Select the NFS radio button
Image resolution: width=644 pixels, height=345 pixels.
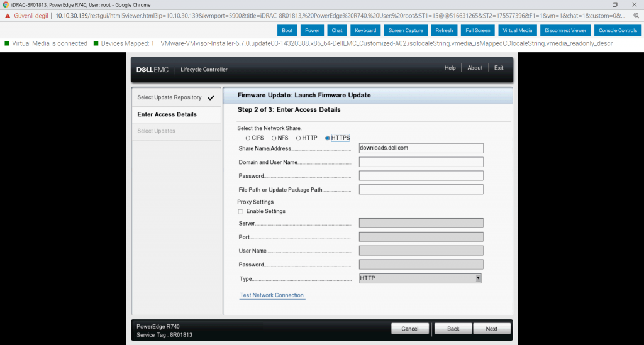(274, 138)
